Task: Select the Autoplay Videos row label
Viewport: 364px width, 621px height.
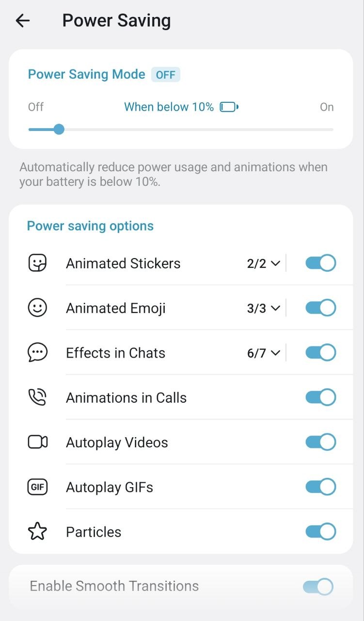Action: coord(117,442)
